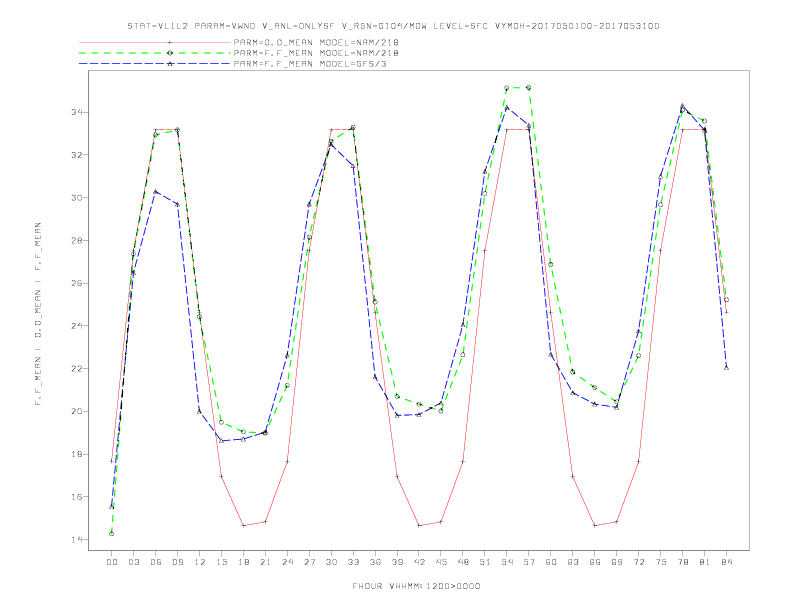792x612 pixels.
Task: Click forecast hour label 72 on x-axis
Action: (638, 562)
